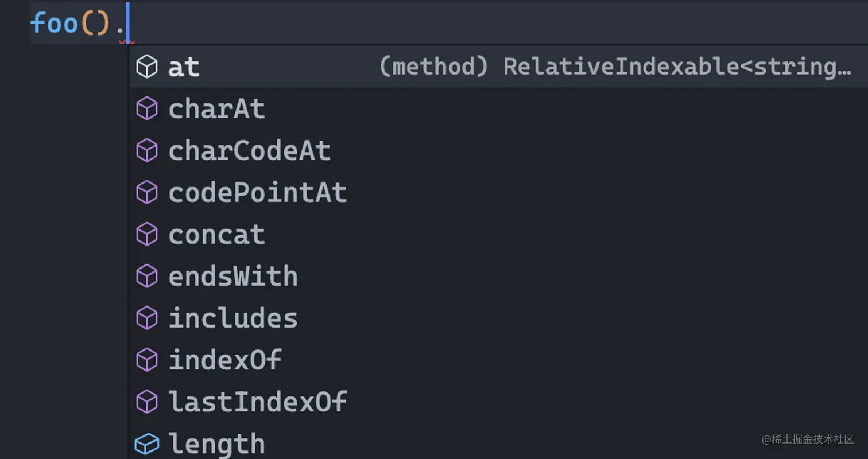Pick the charCodeAt completion entry
Image resolution: width=868 pixels, height=459 pixels.
point(498,151)
